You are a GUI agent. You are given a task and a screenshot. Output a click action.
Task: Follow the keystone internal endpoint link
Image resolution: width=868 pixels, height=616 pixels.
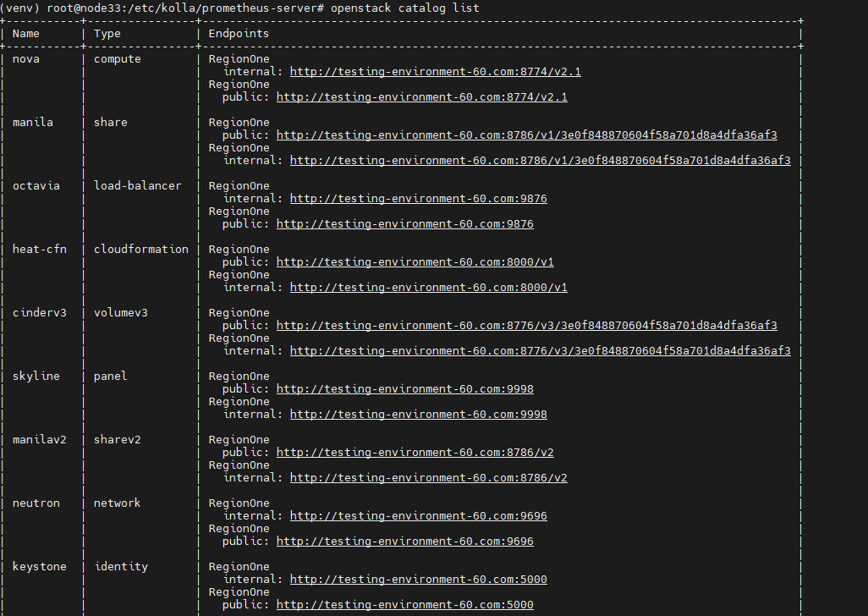tap(418, 580)
